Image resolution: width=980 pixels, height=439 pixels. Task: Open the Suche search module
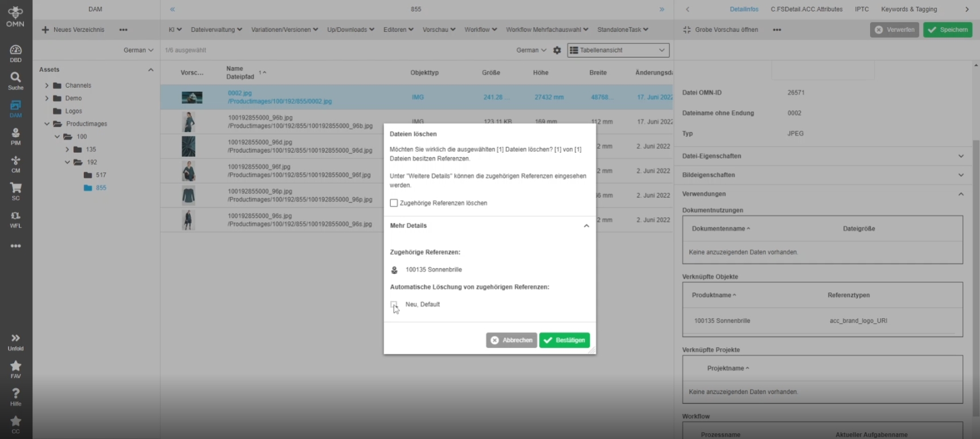[x=15, y=81]
